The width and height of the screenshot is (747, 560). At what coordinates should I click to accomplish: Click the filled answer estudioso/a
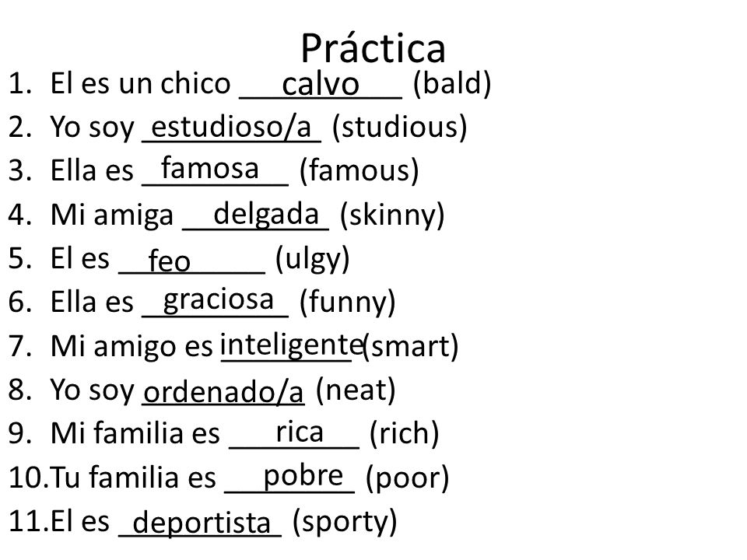[231, 127]
